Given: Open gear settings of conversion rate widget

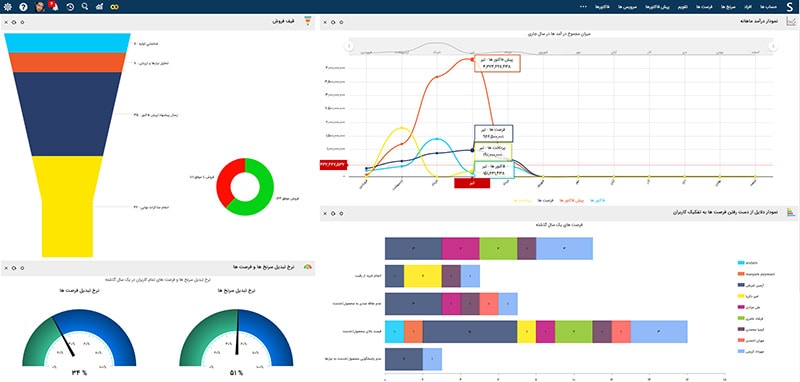Looking at the screenshot, I should 13,268.
